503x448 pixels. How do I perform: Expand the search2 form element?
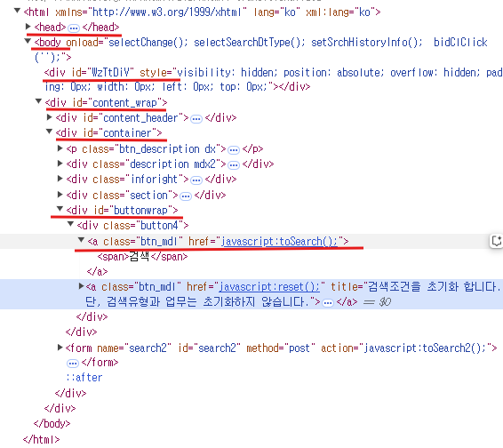(60, 348)
